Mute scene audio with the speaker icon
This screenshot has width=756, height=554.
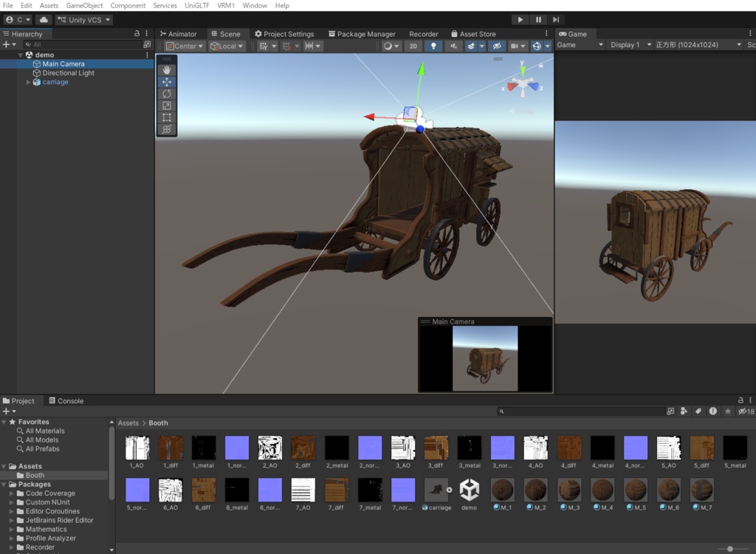454,45
